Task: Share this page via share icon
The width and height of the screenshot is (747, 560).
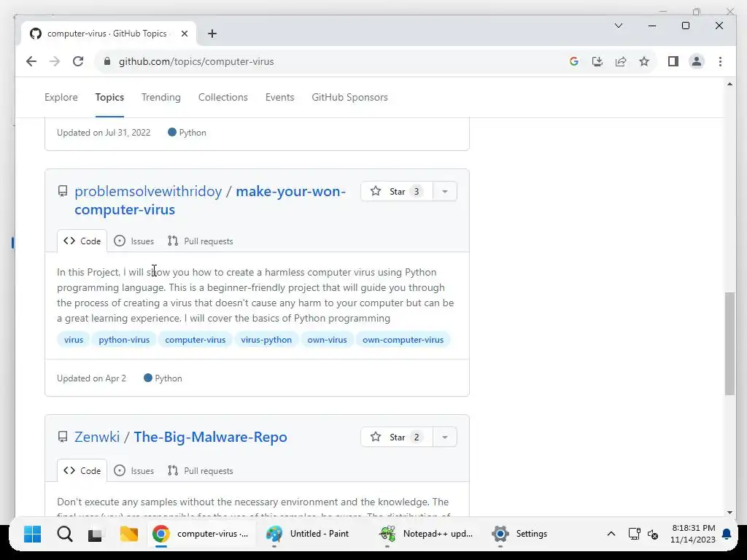Action: (x=621, y=61)
